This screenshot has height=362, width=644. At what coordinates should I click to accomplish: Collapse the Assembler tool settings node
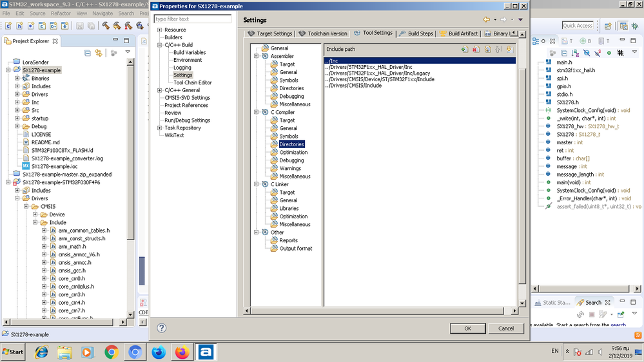257,56
